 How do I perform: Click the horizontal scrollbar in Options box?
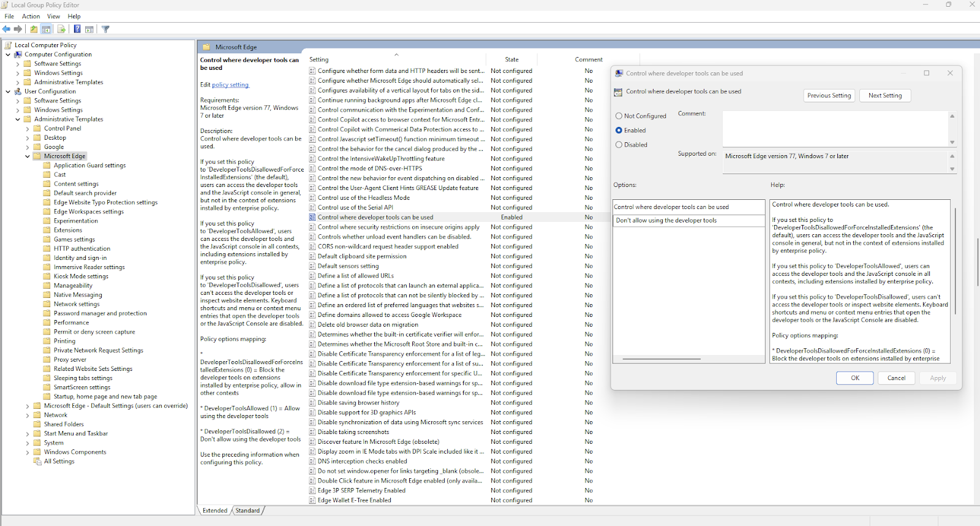click(661, 359)
